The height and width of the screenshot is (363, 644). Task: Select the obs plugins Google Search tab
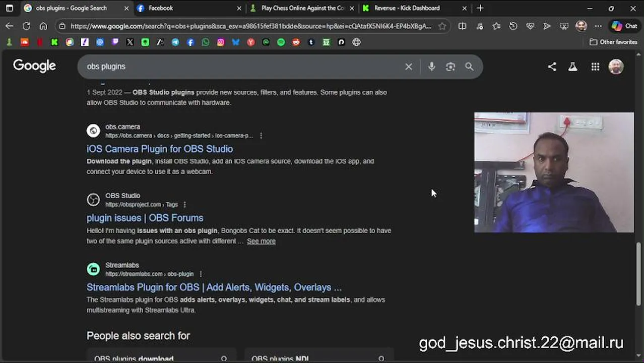point(76,8)
